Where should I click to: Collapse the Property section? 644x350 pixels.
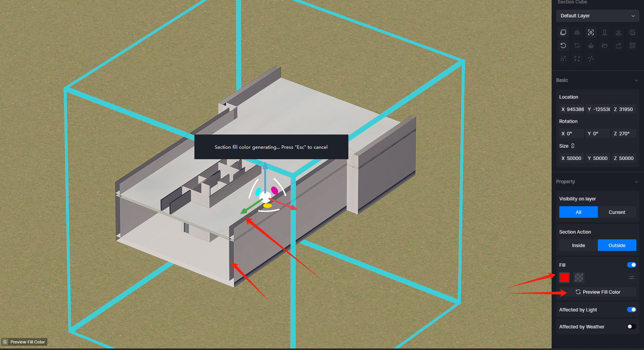(636, 182)
